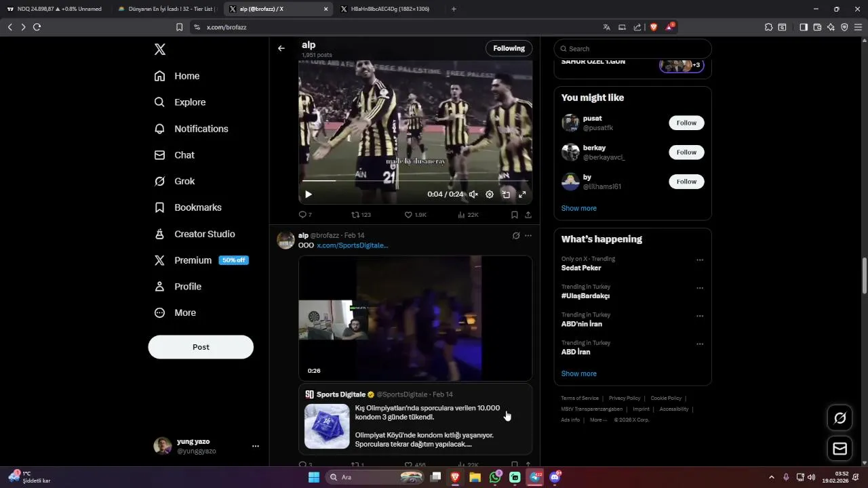Open Explore in the sidebar
Image resolution: width=868 pixels, height=488 pixels.
pyautogui.click(x=180, y=102)
